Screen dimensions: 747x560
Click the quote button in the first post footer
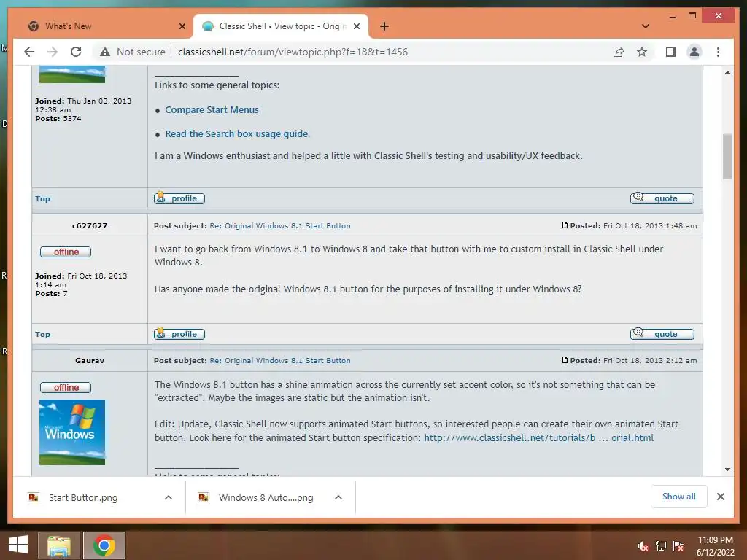(662, 198)
